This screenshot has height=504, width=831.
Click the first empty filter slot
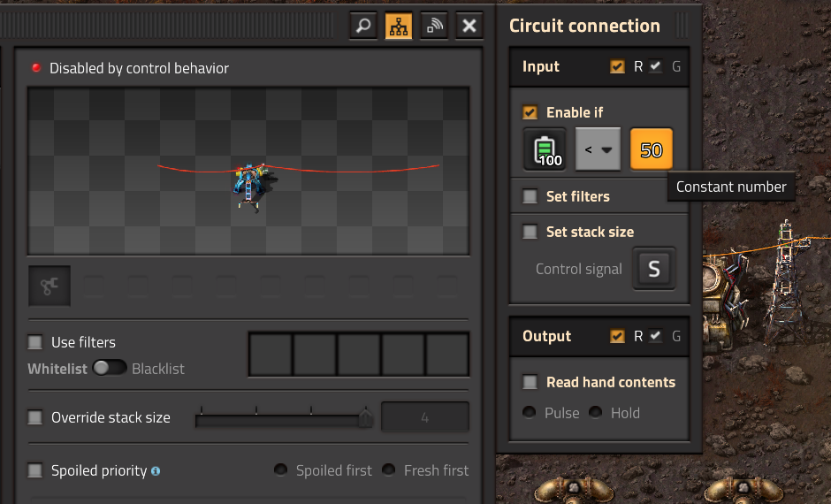[271, 354]
